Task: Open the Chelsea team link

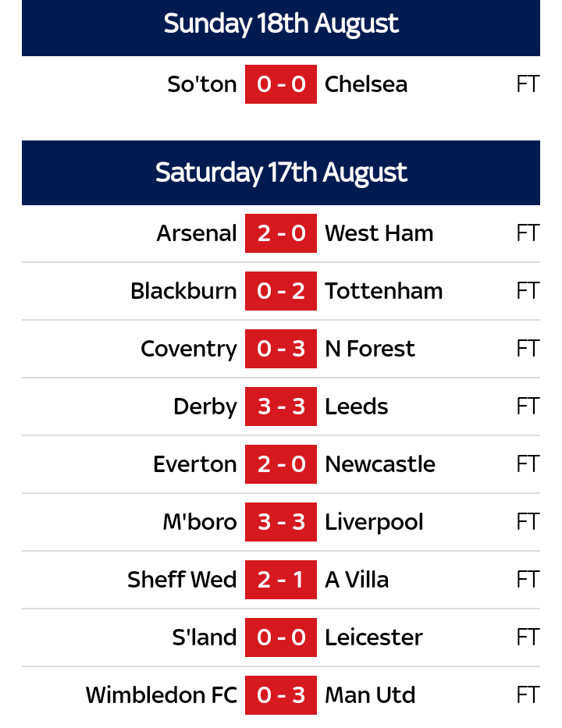Action: (365, 84)
